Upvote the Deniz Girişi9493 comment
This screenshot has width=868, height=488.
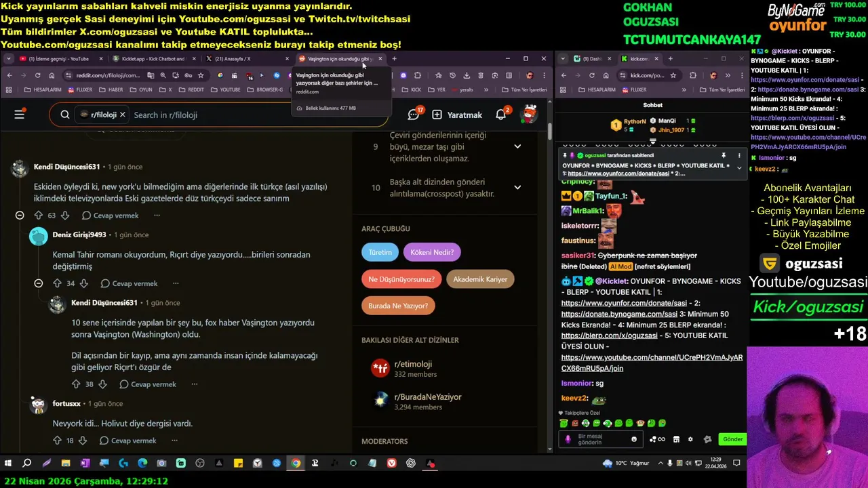[x=58, y=283]
